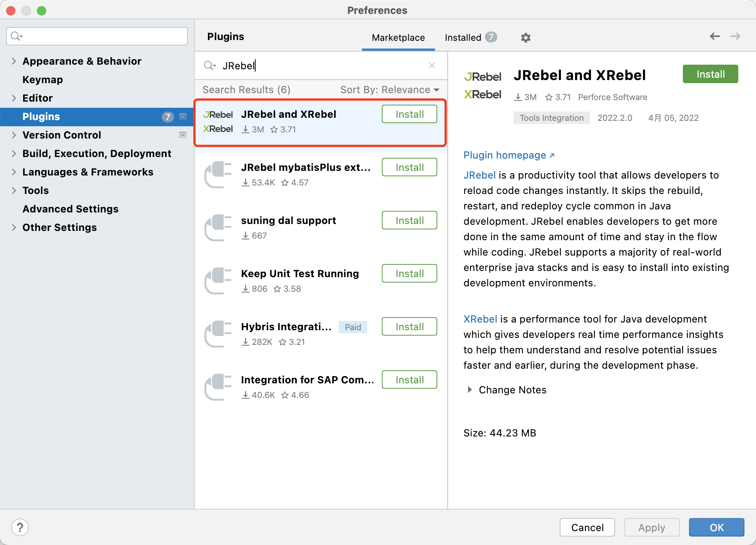This screenshot has height=545, width=756.
Task: Click the project-level icon next to Version Control
Action: click(183, 135)
